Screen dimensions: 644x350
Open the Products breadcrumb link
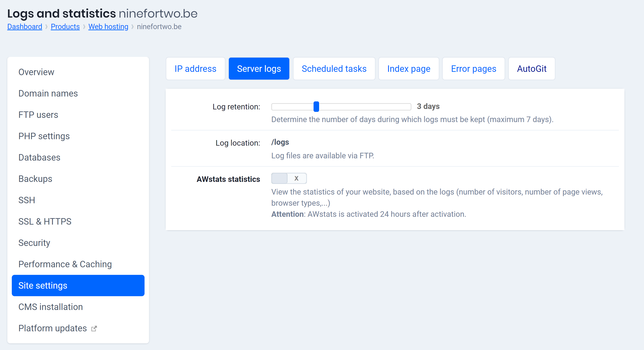65,26
